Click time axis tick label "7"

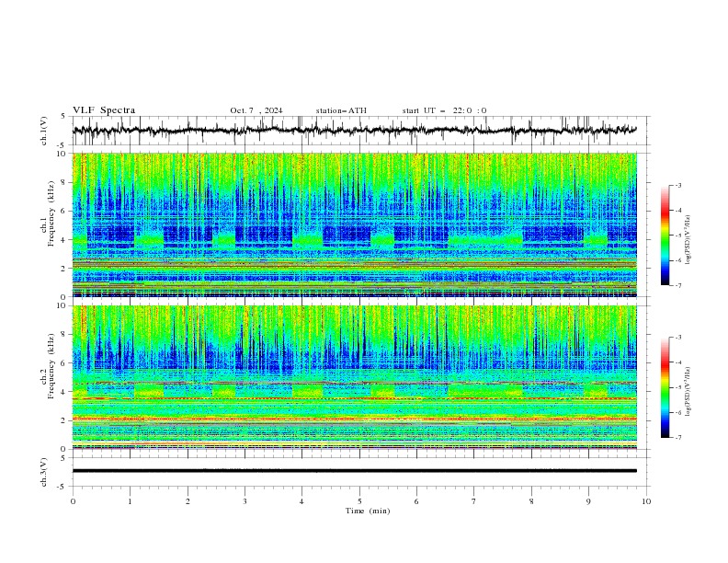coord(474,501)
